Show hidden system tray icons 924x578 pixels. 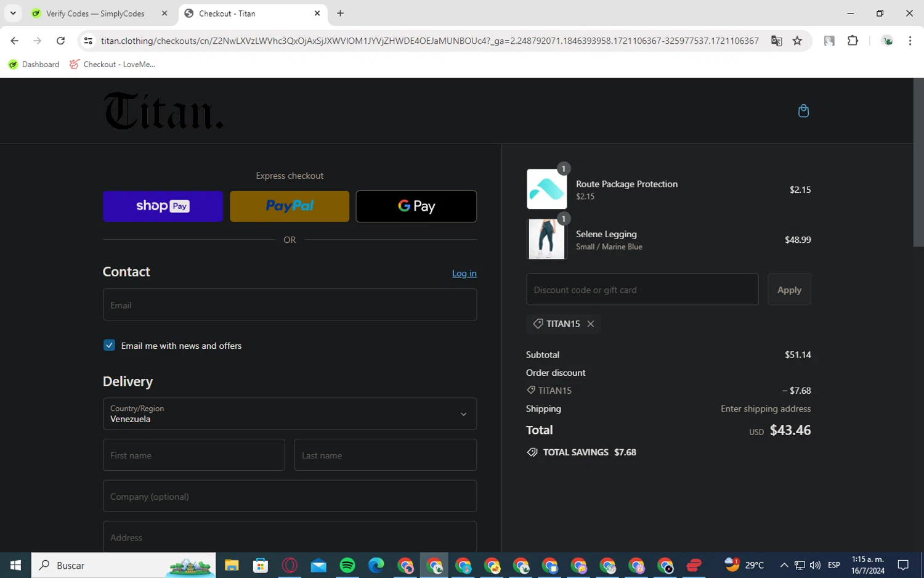[x=784, y=565]
